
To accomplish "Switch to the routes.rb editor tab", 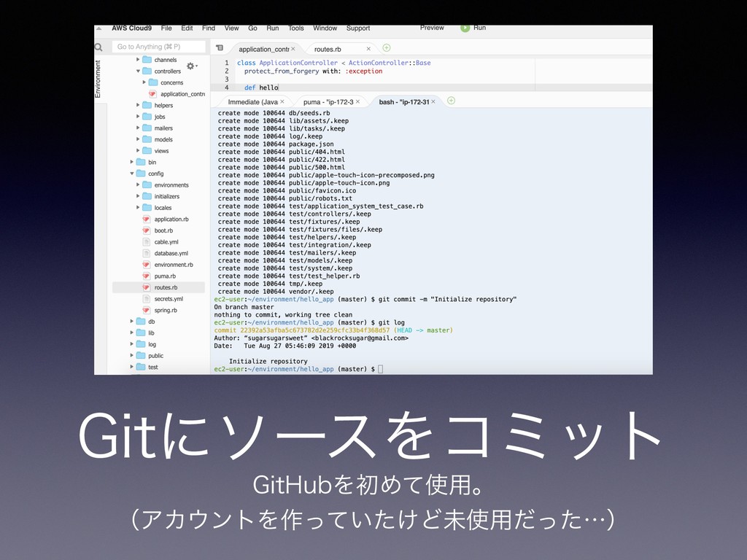I will click(328, 49).
